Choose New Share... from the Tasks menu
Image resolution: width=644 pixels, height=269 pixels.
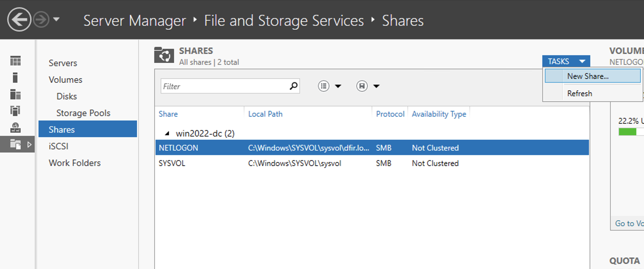point(587,76)
